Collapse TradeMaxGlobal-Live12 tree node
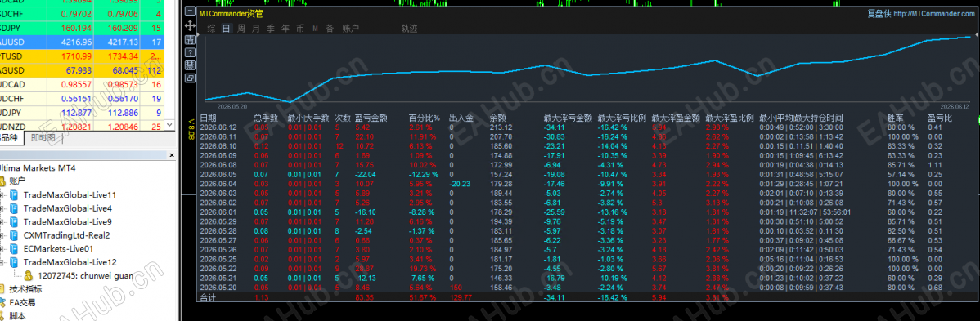Viewport: 980px width, 321px height. click(x=2, y=262)
